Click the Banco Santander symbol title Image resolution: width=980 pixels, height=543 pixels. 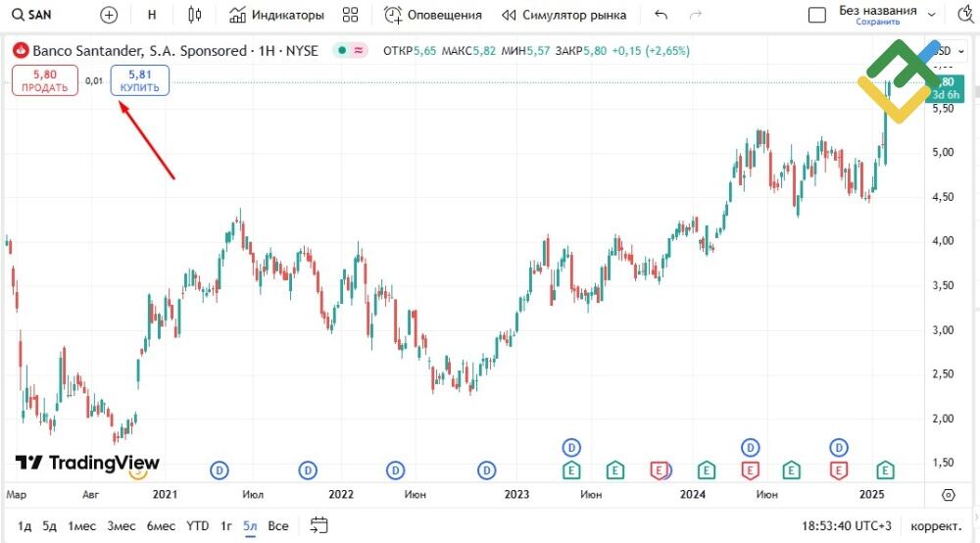175,51
